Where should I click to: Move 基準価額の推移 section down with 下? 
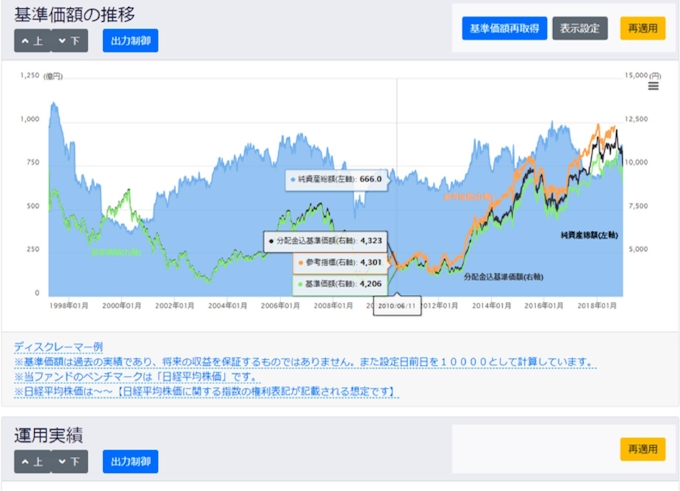(x=70, y=41)
